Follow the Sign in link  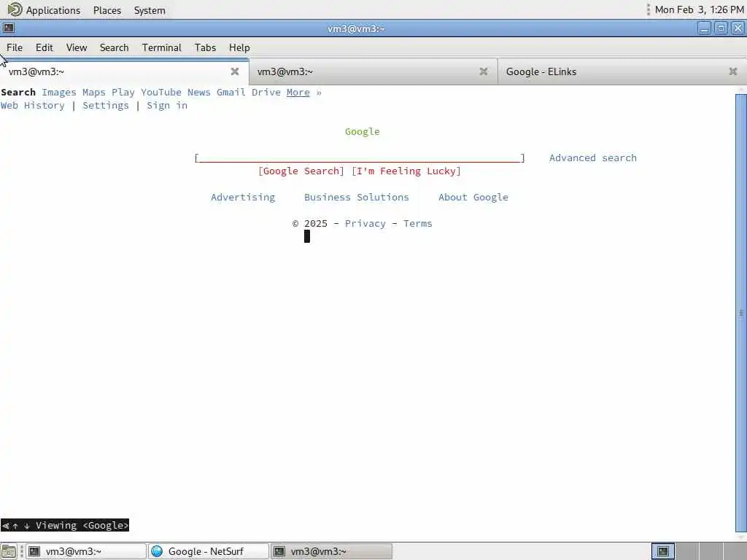coord(167,106)
